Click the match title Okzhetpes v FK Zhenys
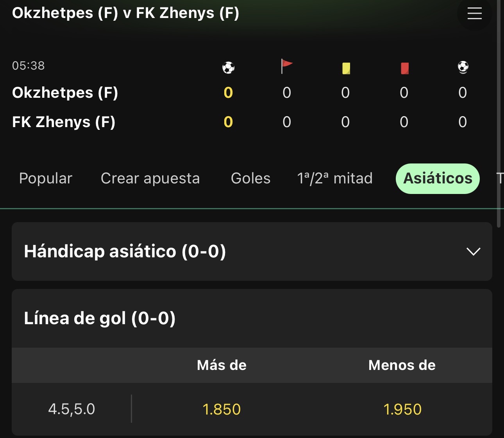Viewport: 504px width, 438px height. 125,13
